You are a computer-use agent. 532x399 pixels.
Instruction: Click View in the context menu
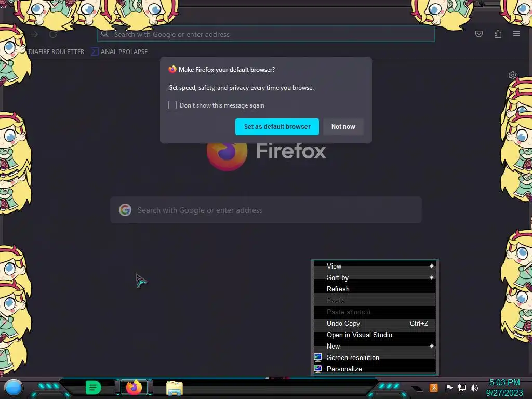pyautogui.click(x=375, y=267)
